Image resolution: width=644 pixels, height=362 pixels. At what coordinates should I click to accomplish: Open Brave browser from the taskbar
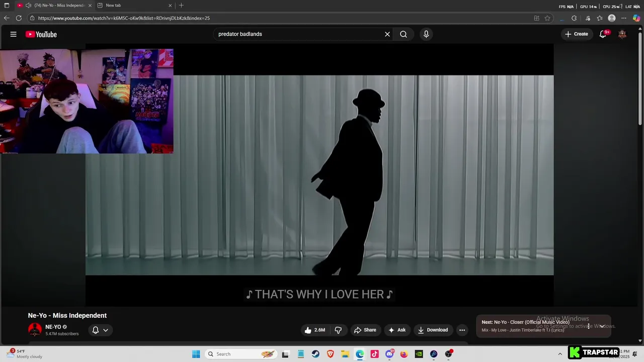point(330,354)
